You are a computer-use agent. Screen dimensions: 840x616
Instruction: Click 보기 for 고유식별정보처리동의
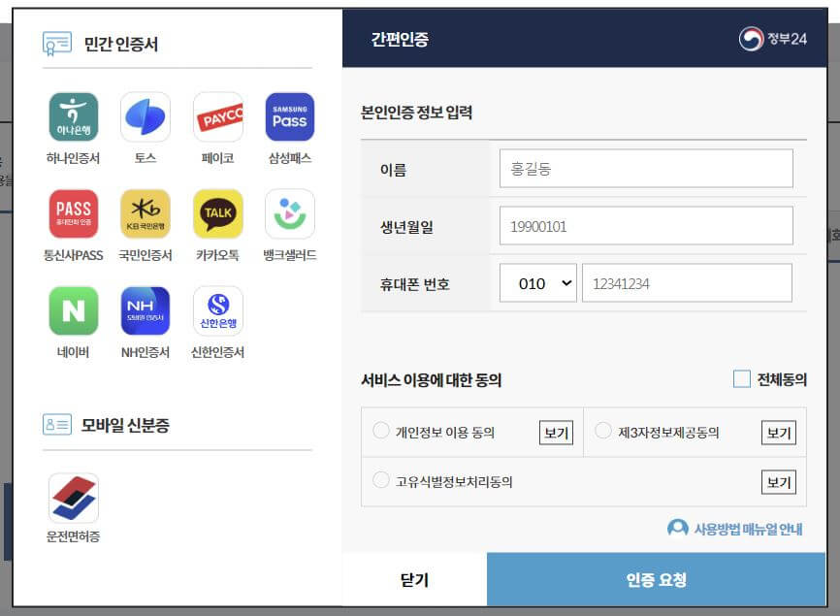coord(779,482)
